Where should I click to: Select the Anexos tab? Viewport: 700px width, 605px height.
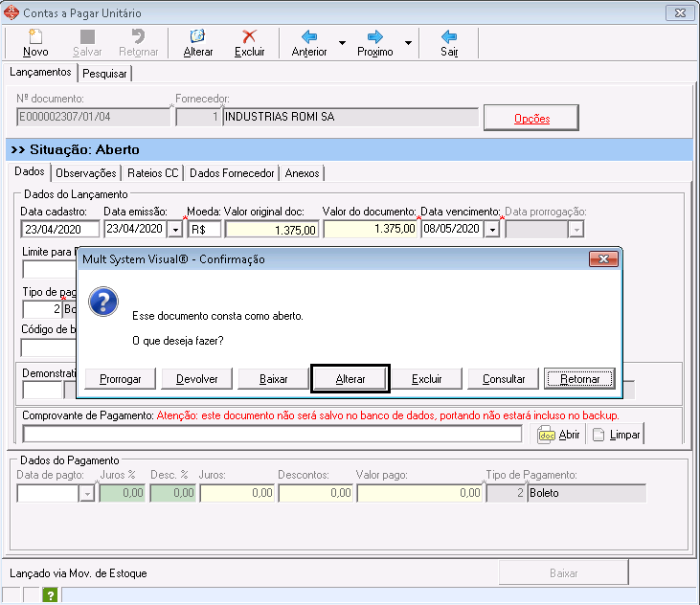[303, 173]
